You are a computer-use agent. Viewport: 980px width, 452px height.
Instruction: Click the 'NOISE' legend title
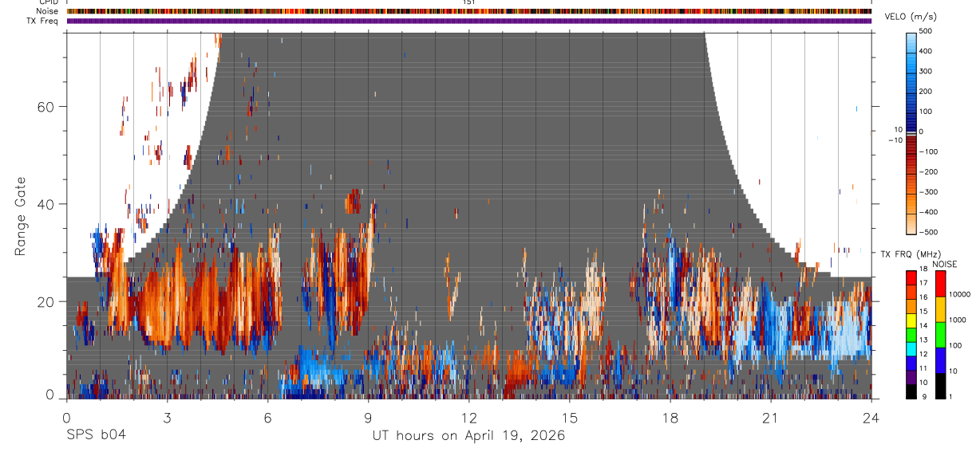[x=945, y=264]
